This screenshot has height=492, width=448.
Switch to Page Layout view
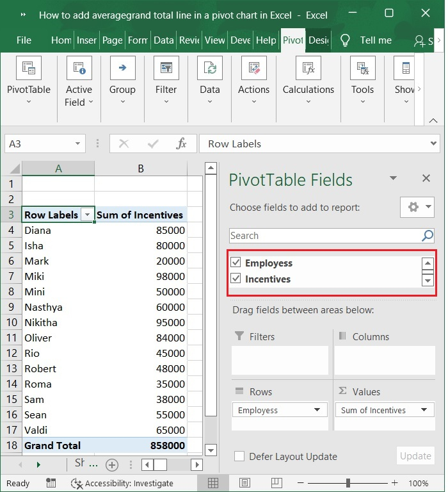(x=245, y=483)
